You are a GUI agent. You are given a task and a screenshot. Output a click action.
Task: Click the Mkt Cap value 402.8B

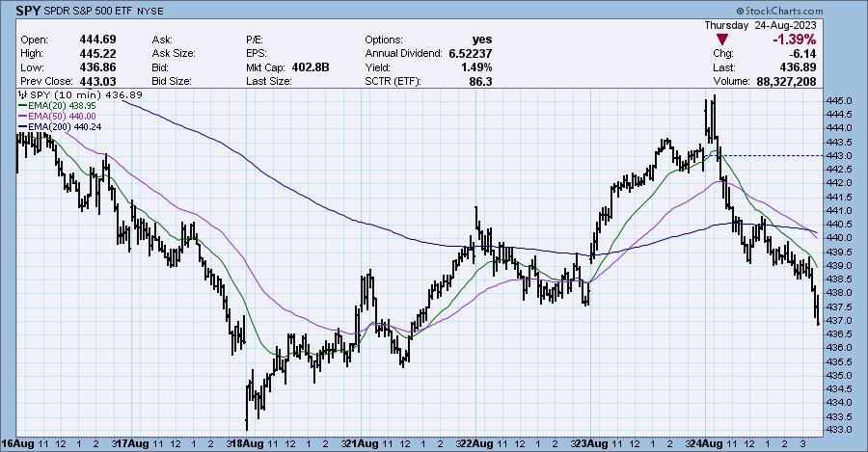[311, 66]
